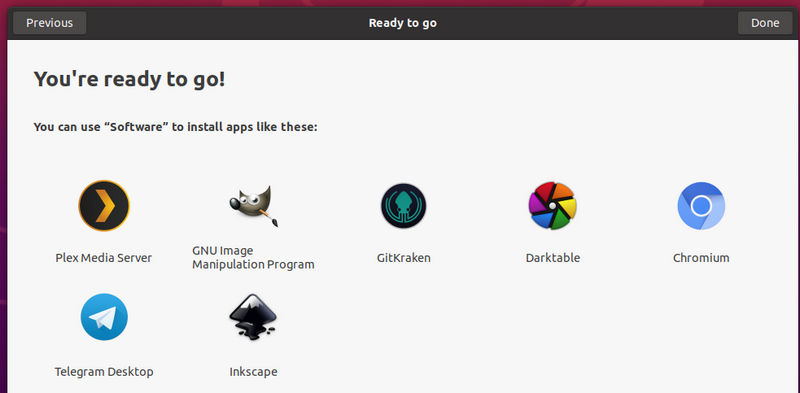Viewport: 800px width, 393px height.
Task: Finish setup with the Done button
Action: [x=765, y=23]
